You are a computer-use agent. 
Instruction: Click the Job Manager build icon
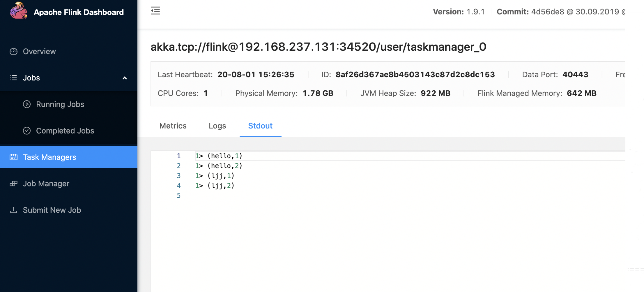(14, 184)
